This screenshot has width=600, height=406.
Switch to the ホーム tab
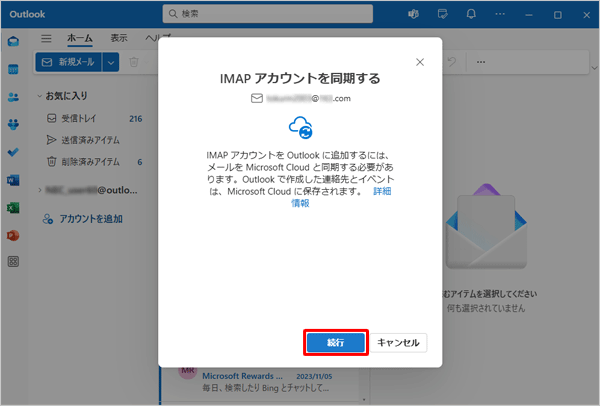pos(80,38)
